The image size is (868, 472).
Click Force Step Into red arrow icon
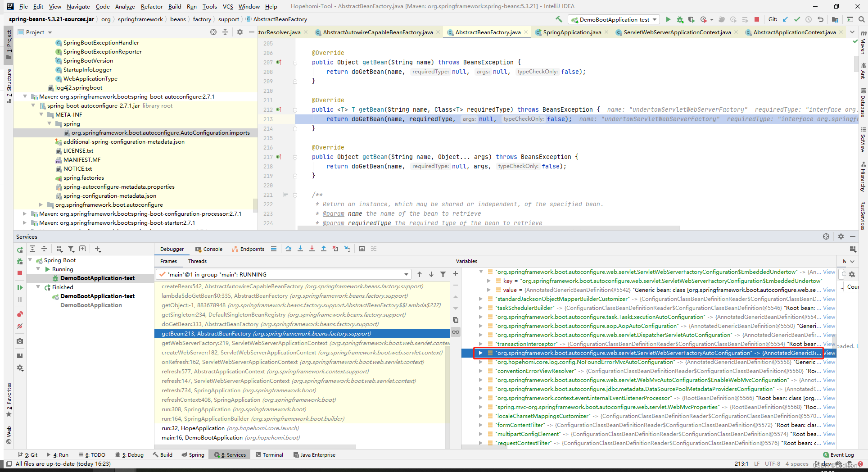(312, 249)
